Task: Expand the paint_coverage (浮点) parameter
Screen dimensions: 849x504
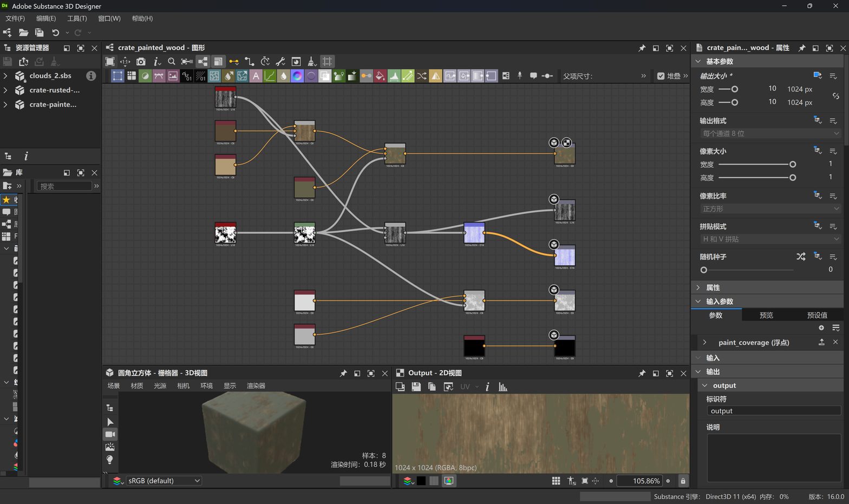Action: (x=704, y=342)
